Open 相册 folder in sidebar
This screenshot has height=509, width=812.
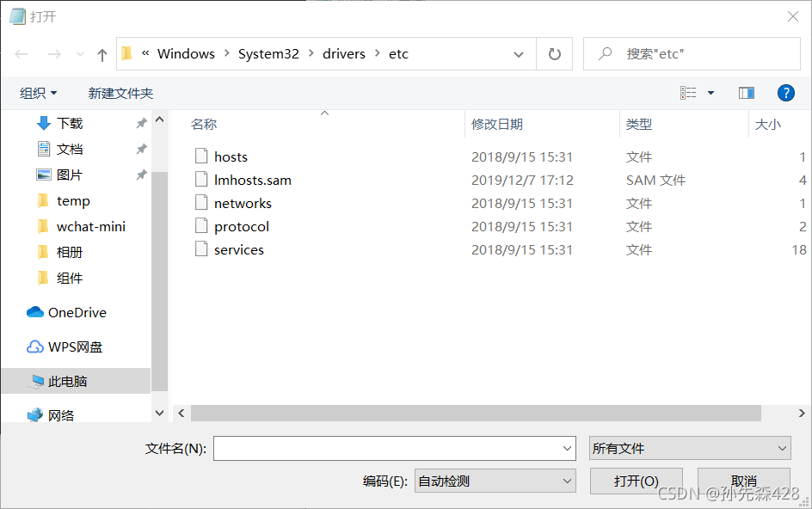tap(70, 253)
